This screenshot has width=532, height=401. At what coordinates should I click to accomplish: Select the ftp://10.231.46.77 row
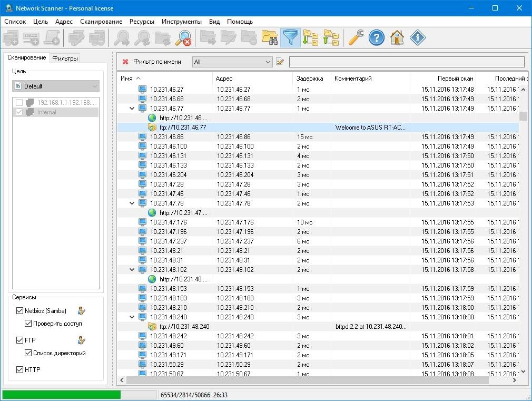point(318,128)
